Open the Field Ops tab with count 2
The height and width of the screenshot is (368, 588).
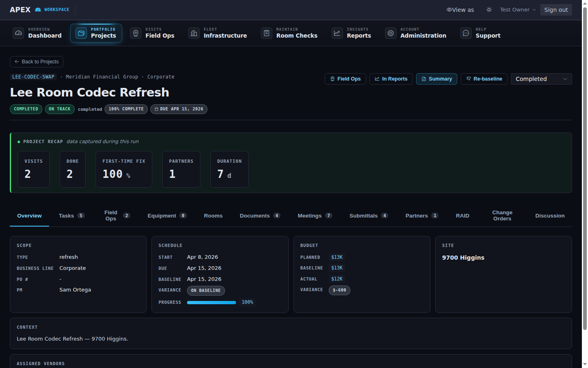pos(117,216)
